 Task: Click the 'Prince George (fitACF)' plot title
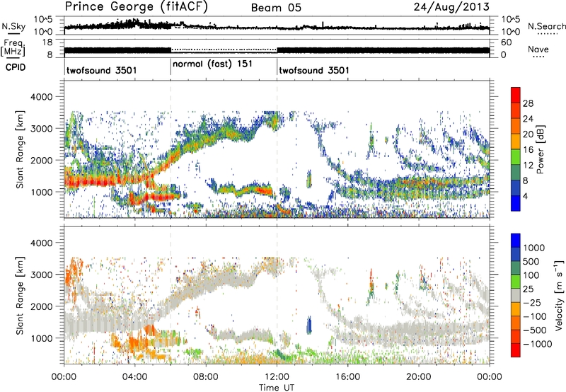click(136, 7)
